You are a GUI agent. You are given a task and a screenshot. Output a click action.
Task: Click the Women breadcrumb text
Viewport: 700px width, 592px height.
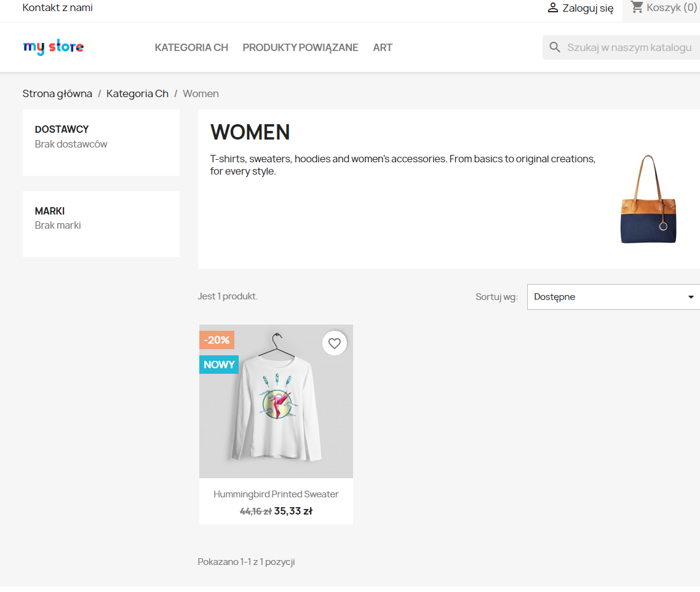201,93
